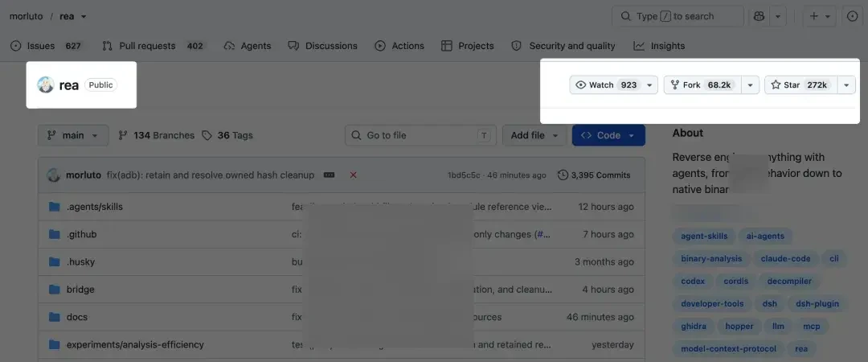Click the morluto owner link in breadcrumb
This screenshot has height=362, width=868.
(26, 16)
